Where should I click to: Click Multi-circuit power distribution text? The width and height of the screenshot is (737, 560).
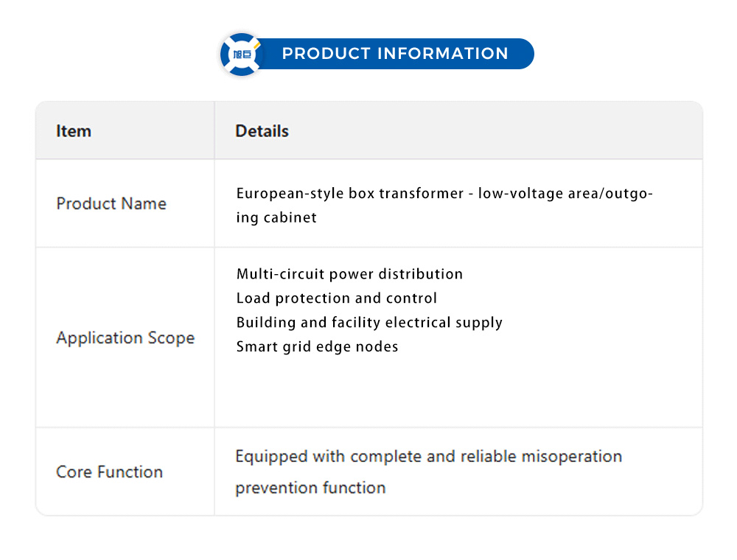coord(349,274)
